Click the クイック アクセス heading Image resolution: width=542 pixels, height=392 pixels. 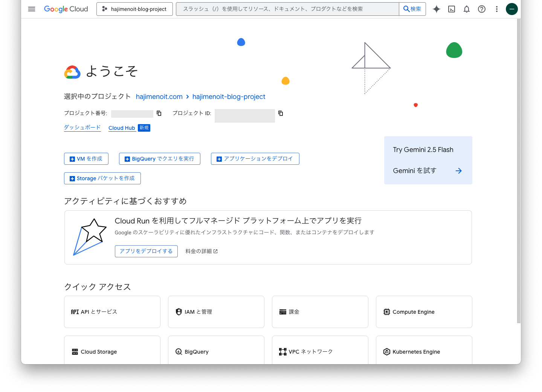click(x=97, y=287)
